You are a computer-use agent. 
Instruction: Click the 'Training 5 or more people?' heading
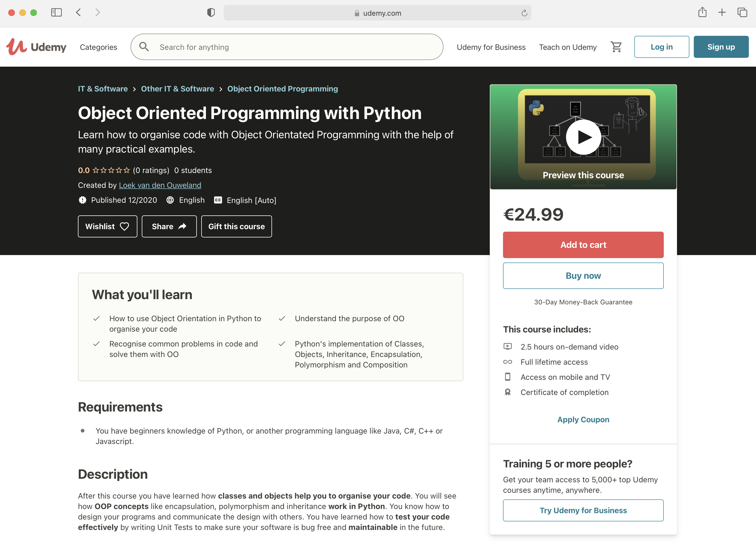(567, 464)
